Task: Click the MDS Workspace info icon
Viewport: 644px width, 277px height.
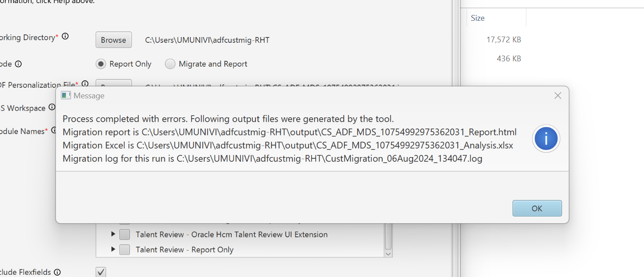Action: [x=52, y=106]
